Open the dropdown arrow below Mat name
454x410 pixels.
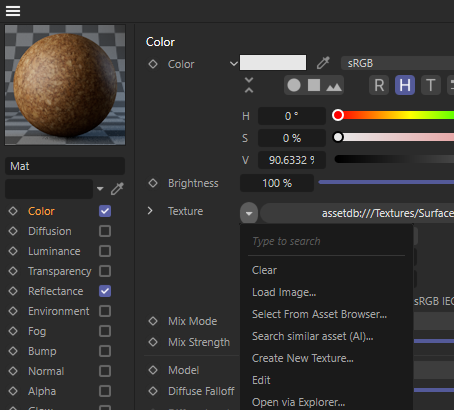(100, 189)
